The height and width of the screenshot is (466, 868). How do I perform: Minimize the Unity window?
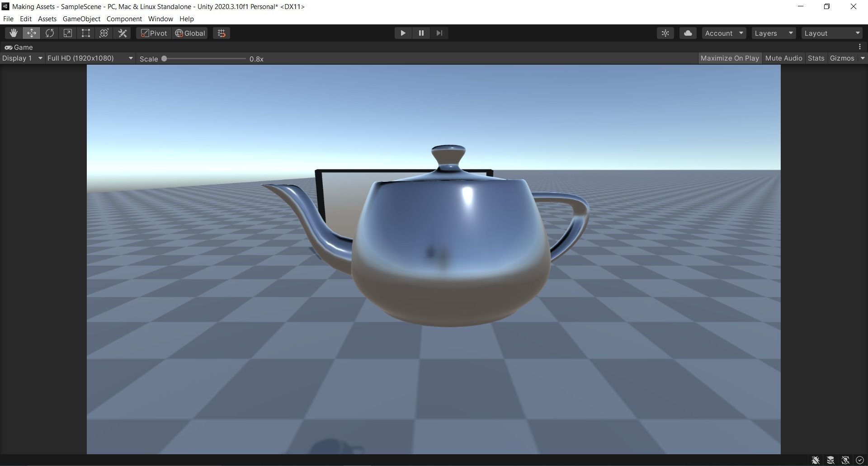point(801,6)
